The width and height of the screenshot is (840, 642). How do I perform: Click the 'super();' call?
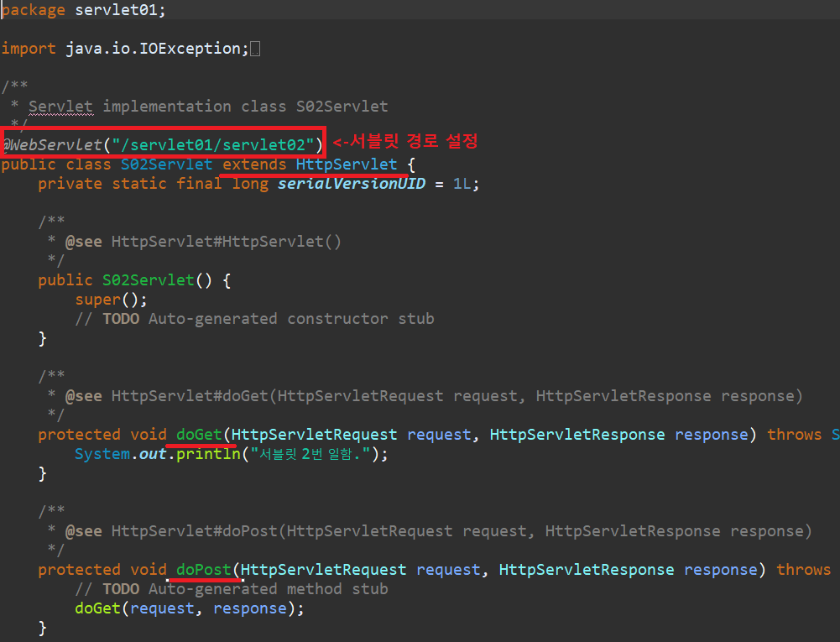click(111, 300)
